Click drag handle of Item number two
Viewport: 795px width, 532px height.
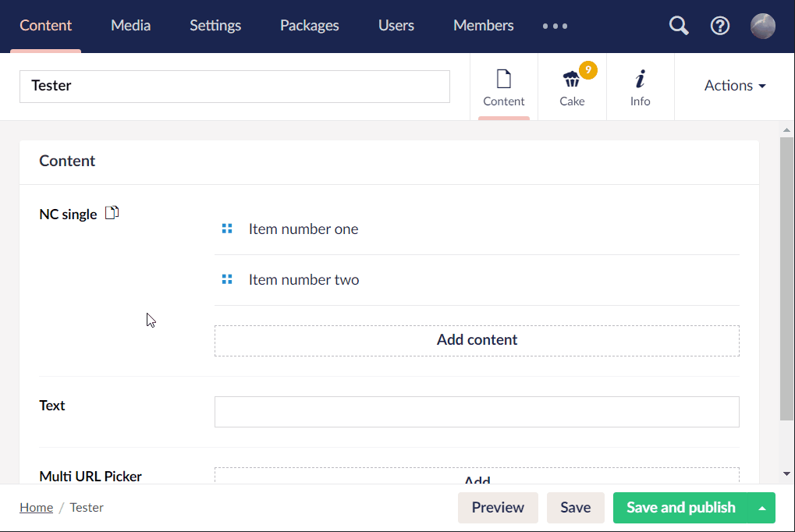click(x=227, y=278)
